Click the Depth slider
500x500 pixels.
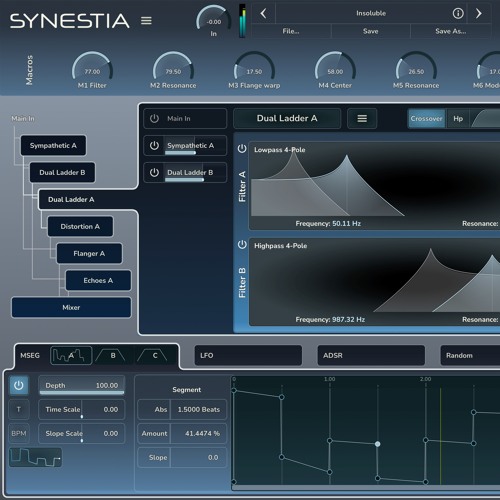(82, 385)
